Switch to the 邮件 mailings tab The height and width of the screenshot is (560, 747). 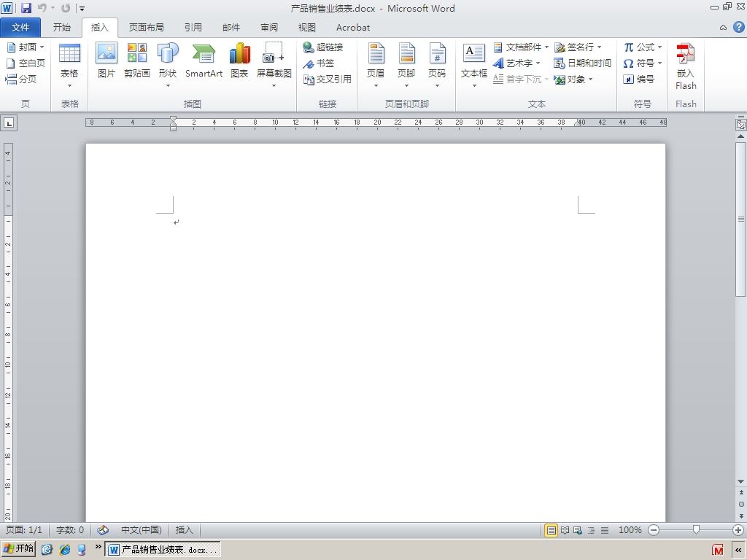(x=231, y=28)
